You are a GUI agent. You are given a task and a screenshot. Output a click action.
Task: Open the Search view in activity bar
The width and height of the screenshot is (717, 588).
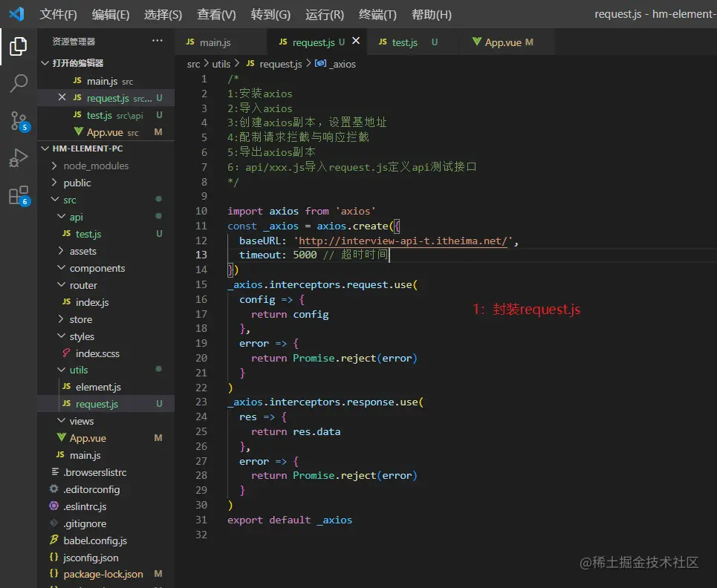point(19,83)
